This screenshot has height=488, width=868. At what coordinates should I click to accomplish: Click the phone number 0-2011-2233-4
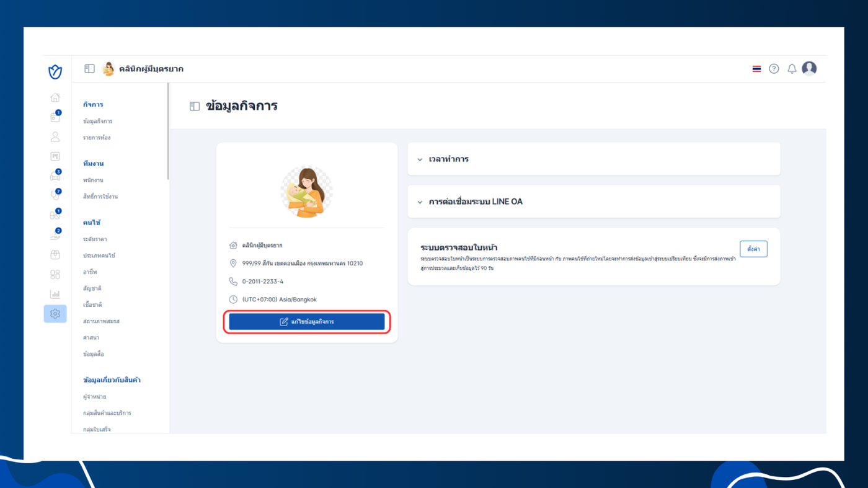pos(263,282)
